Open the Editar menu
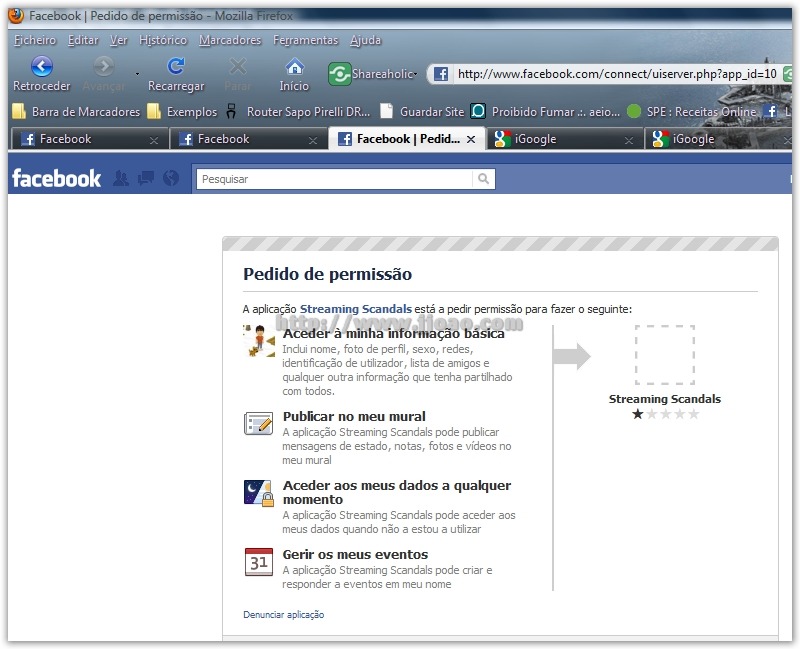Screen dimensions: 800x649 point(83,40)
